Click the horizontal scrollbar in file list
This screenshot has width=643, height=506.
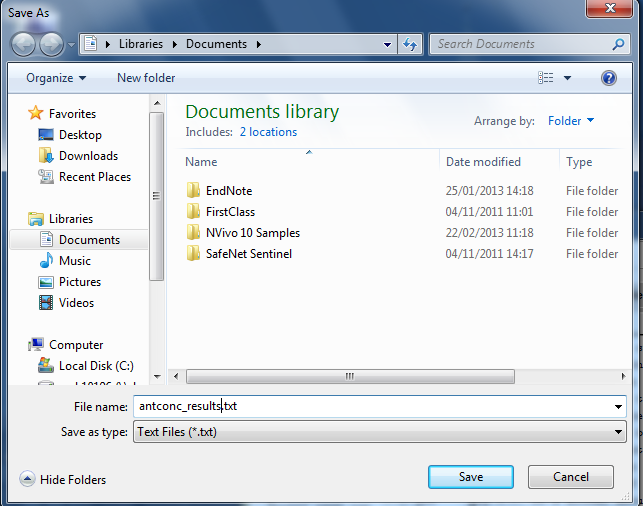[349, 376]
